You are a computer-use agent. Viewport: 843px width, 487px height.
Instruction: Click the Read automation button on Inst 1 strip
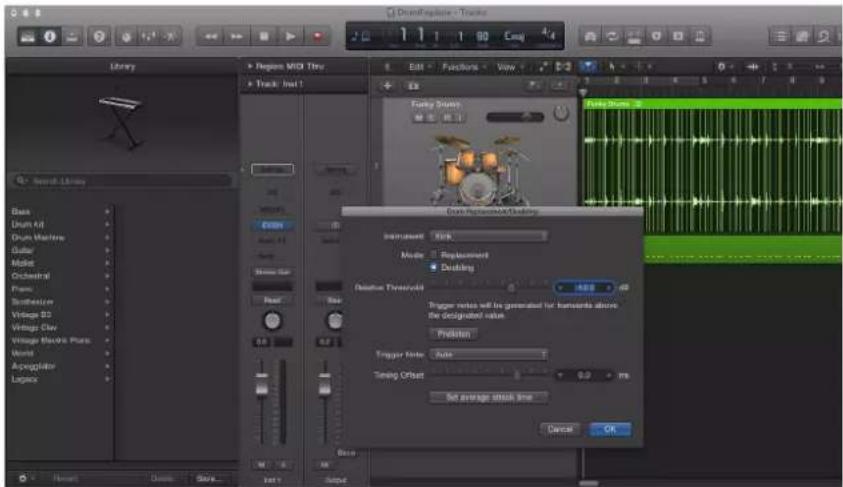point(272,300)
